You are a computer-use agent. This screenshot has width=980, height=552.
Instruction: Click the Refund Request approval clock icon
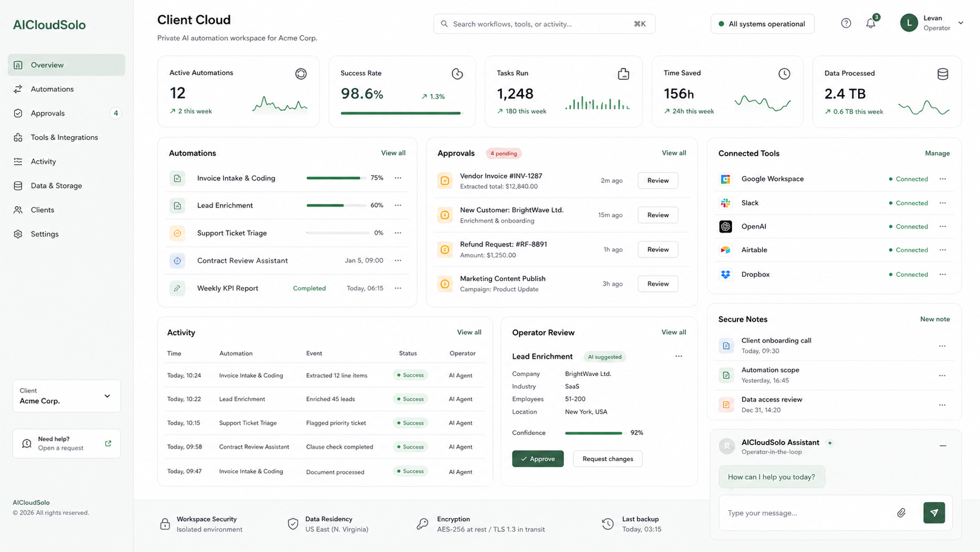pos(445,249)
